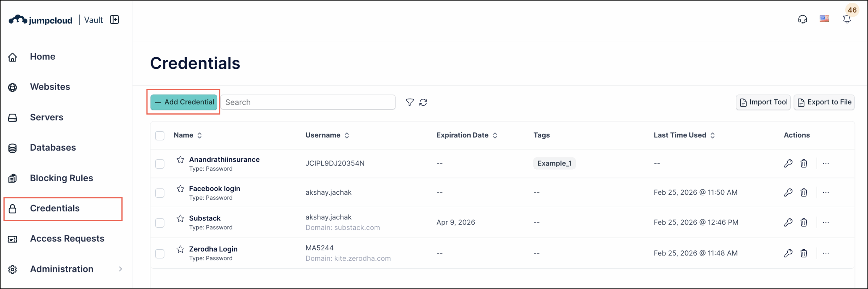Delete Zerodha Login via trash icon

(x=804, y=253)
